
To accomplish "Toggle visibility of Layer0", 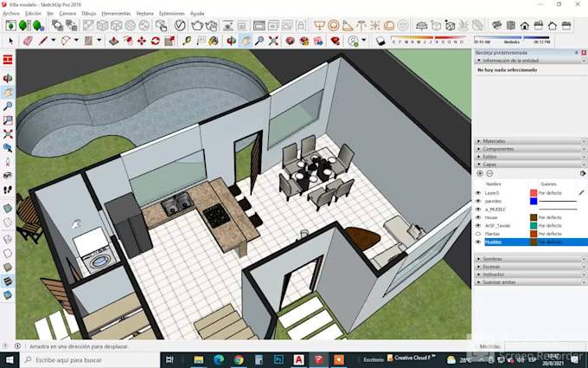I will (x=478, y=192).
